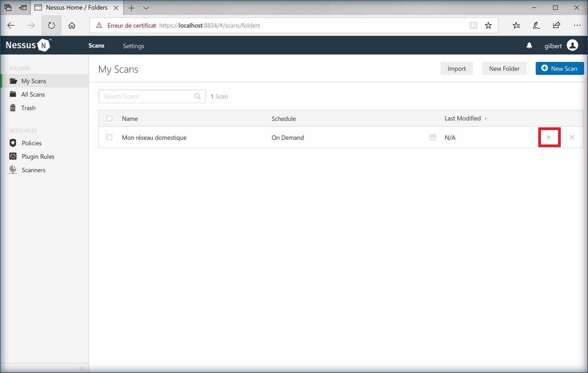Open Scanners in the sidebar
The image size is (588, 373).
click(33, 170)
